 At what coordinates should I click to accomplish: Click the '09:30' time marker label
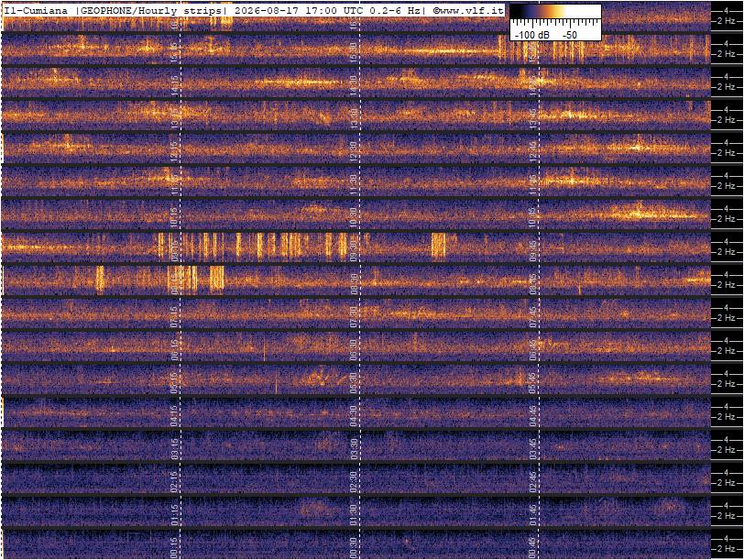point(354,248)
